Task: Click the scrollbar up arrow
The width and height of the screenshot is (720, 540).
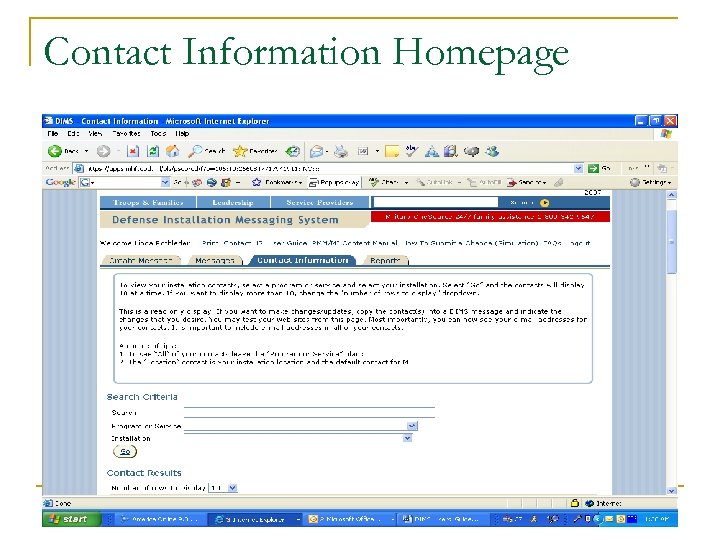Action: click(671, 195)
